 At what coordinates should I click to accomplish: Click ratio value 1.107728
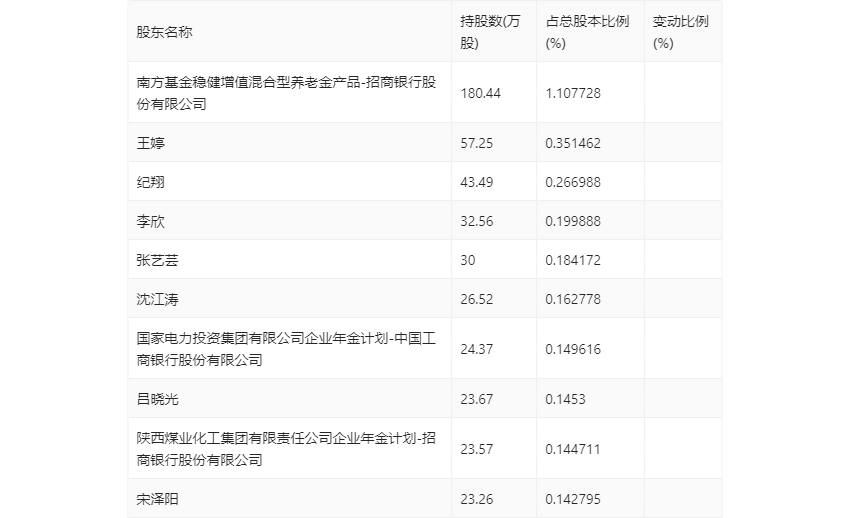[x=573, y=93]
